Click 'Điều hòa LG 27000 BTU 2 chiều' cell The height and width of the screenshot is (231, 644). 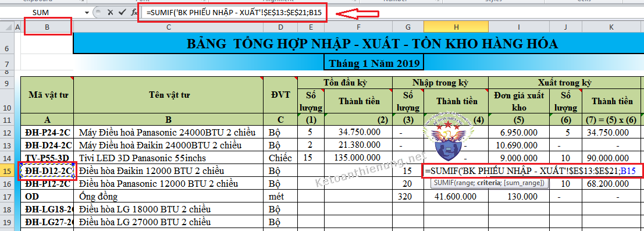click(168, 222)
